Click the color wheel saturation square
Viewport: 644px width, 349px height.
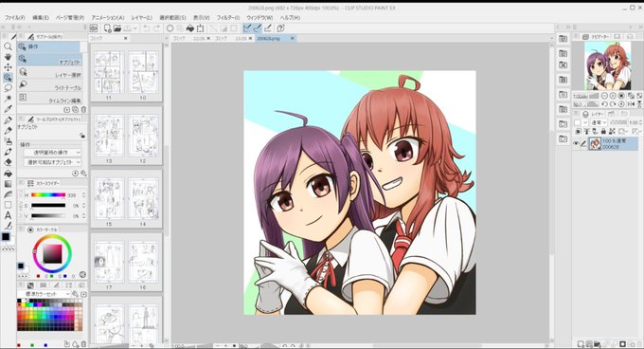[52, 253]
